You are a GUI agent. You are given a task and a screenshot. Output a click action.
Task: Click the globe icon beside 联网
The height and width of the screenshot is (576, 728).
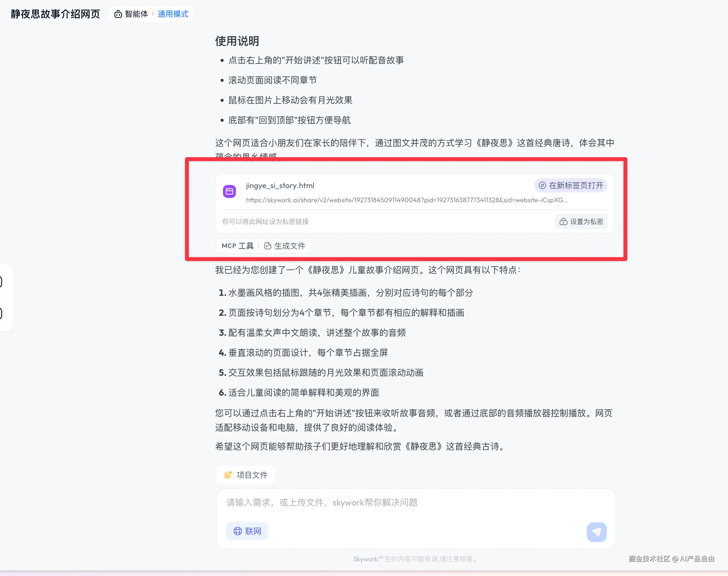(238, 531)
